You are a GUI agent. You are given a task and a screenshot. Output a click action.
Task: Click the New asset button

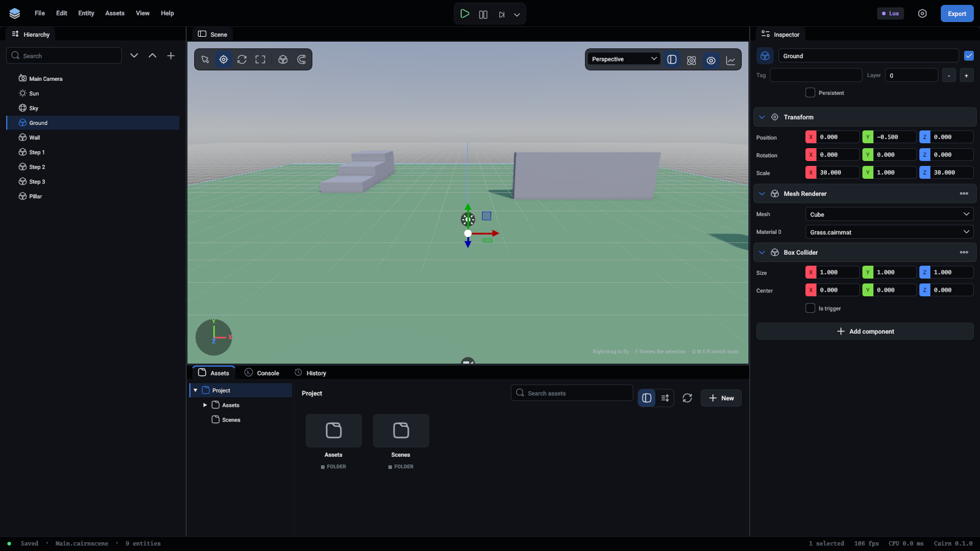(x=721, y=398)
